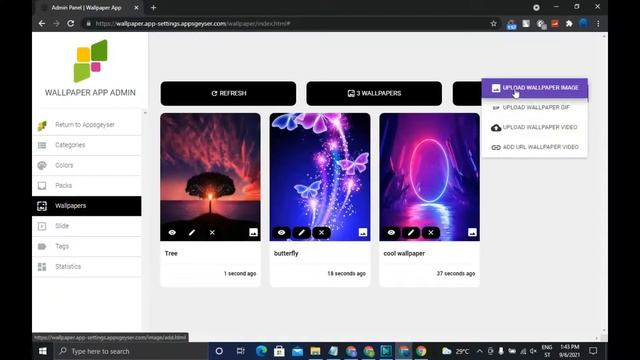Click the Refresh button
This screenshot has width=640, height=360.
(x=228, y=93)
